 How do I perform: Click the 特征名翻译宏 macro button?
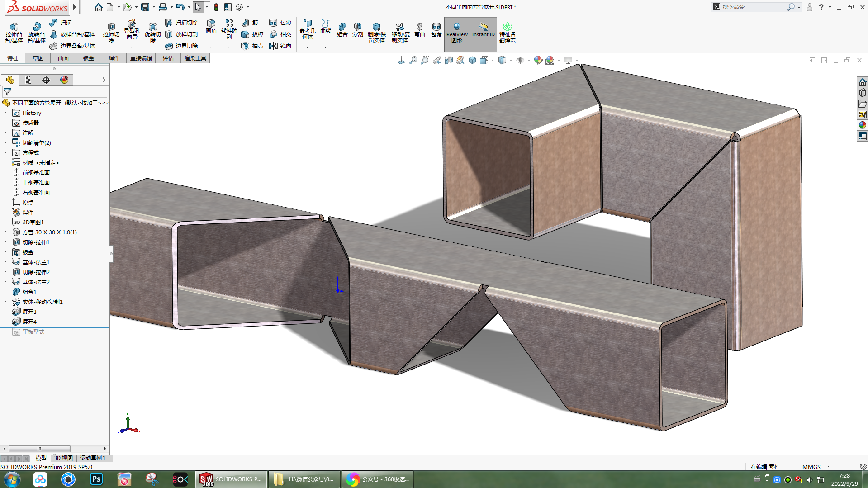(x=508, y=33)
